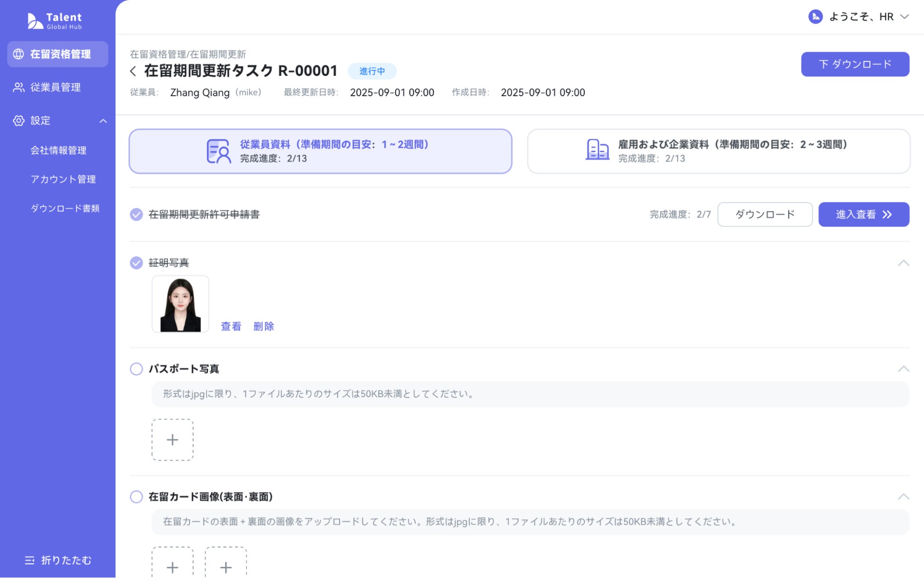
Task: Toggle the 在留期間更新許可申請書 checkmark
Action: point(136,215)
